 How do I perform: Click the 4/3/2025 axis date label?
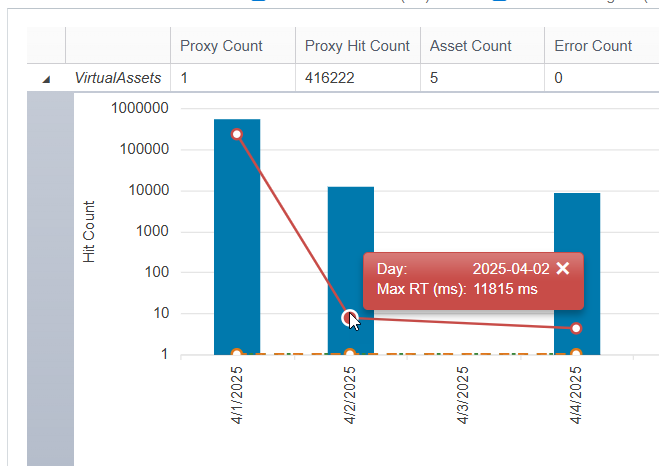coord(462,395)
